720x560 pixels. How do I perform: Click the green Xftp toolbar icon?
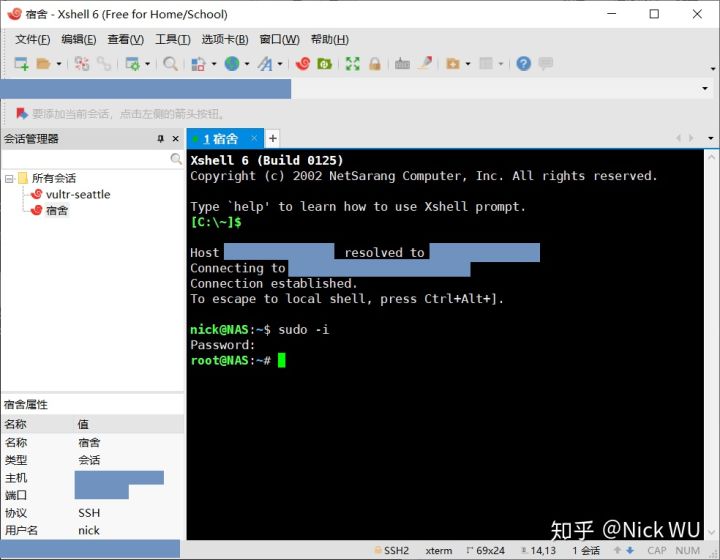tap(324, 64)
